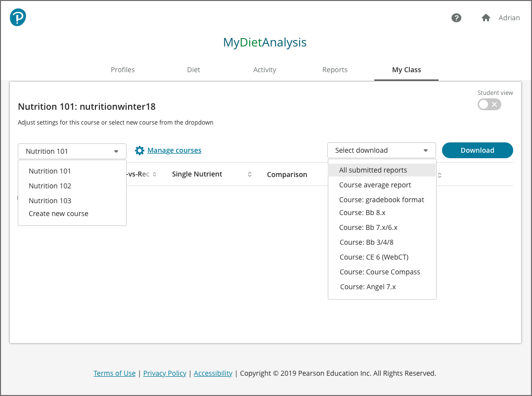Screen dimensions: 532x396
Task: Open the help question mark icon
Action: (x=456, y=18)
